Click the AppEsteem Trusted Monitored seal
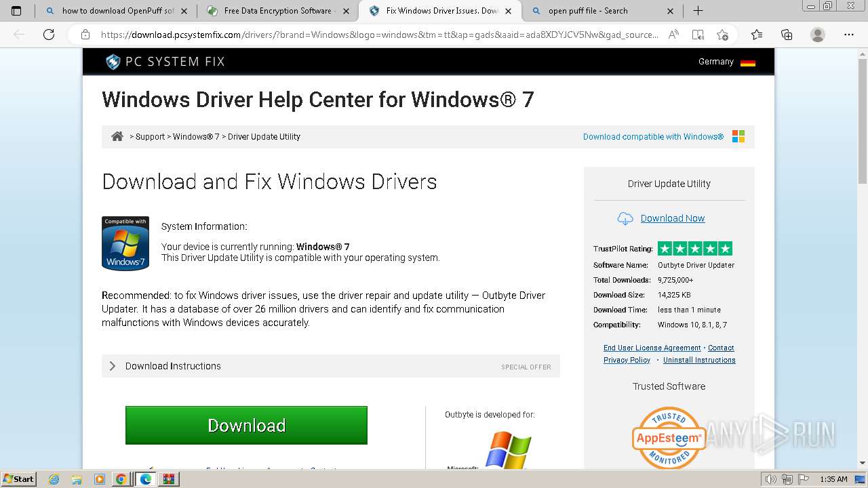The height and width of the screenshot is (488, 868). pos(669,438)
